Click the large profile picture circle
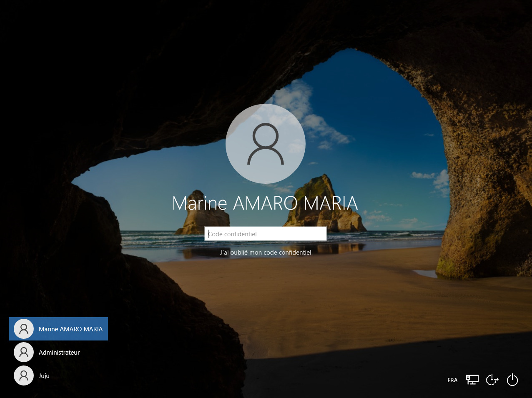The image size is (532, 398). tap(266, 144)
